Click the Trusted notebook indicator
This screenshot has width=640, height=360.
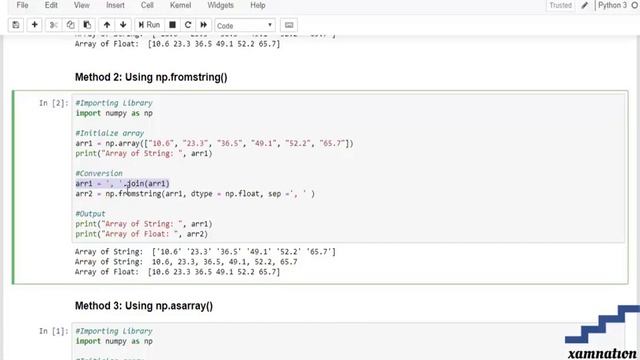click(560, 5)
